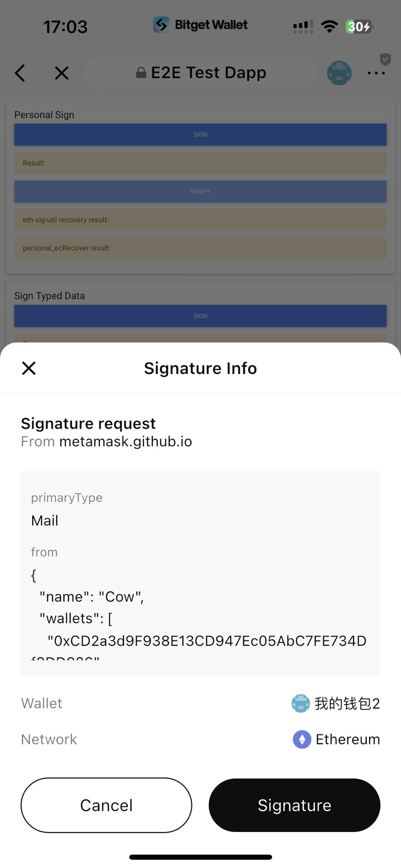Confirm with the Signature button
This screenshot has height=868, width=401.
tap(294, 805)
